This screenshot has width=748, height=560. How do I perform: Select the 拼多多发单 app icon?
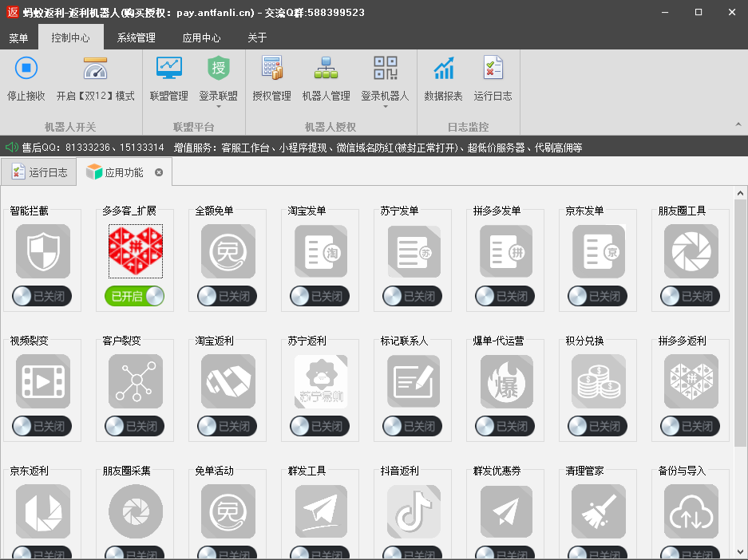tap(505, 251)
